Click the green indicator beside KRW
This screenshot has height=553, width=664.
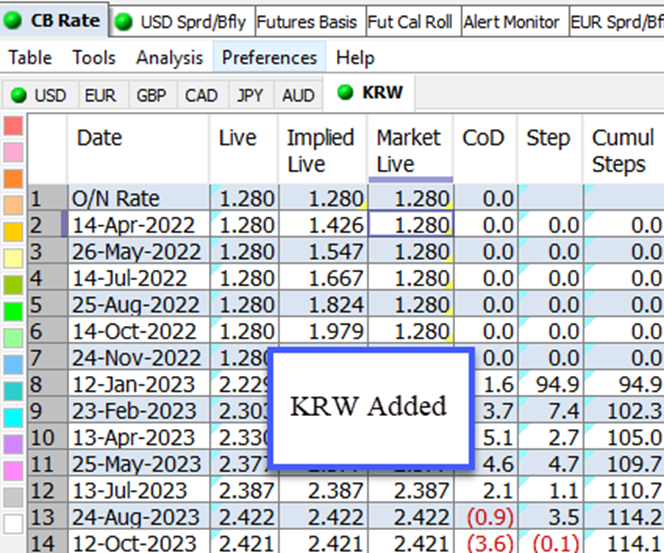click(345, 92)
